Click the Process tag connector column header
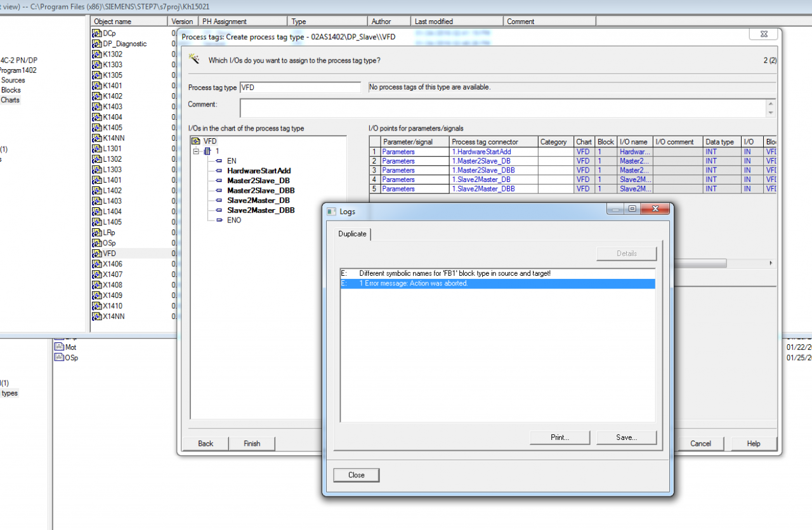The height and width of the screenshot is (530, 812). click(494, 142)
